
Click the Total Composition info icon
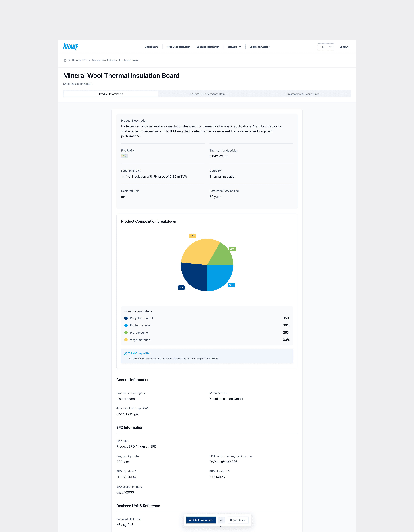click(125, 353)
